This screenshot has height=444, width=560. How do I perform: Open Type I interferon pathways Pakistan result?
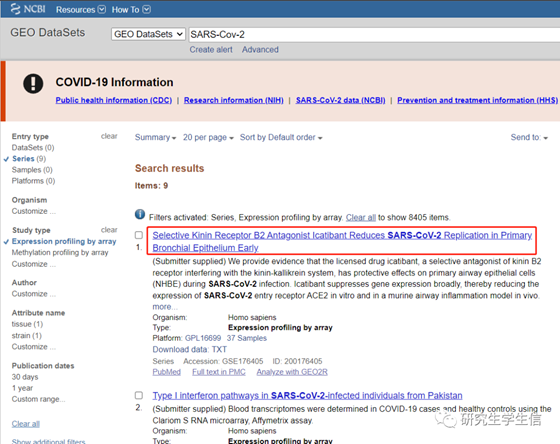coord(307,396)
